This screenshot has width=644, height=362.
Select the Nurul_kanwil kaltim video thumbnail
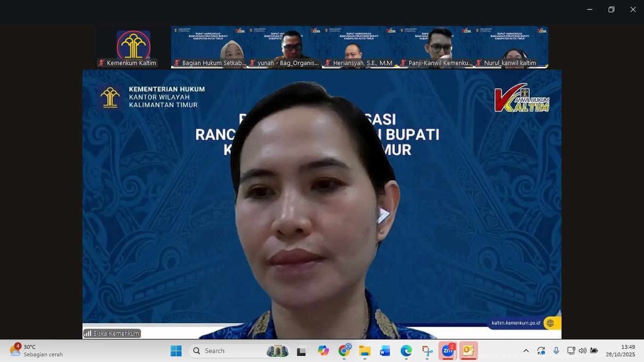(510, 47)
